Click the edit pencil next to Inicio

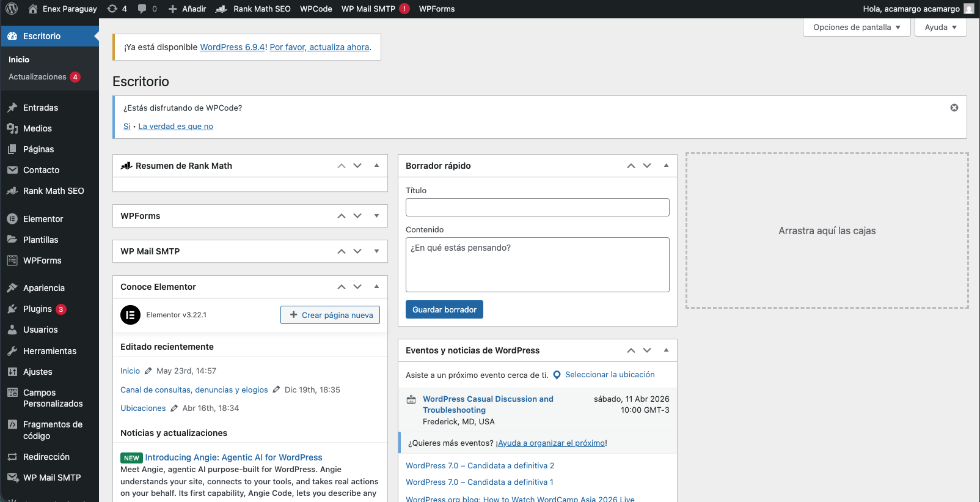[148, 371]
